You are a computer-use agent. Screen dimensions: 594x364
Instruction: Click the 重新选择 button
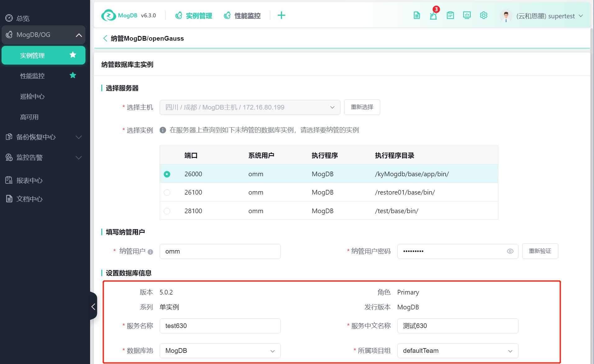point(362,107)
